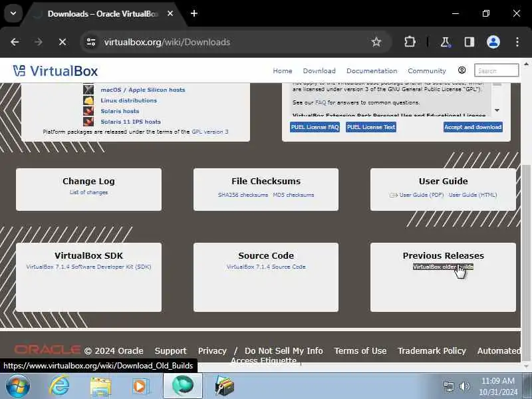Open the Chrome profile avatar

click(x=493, y=42)
